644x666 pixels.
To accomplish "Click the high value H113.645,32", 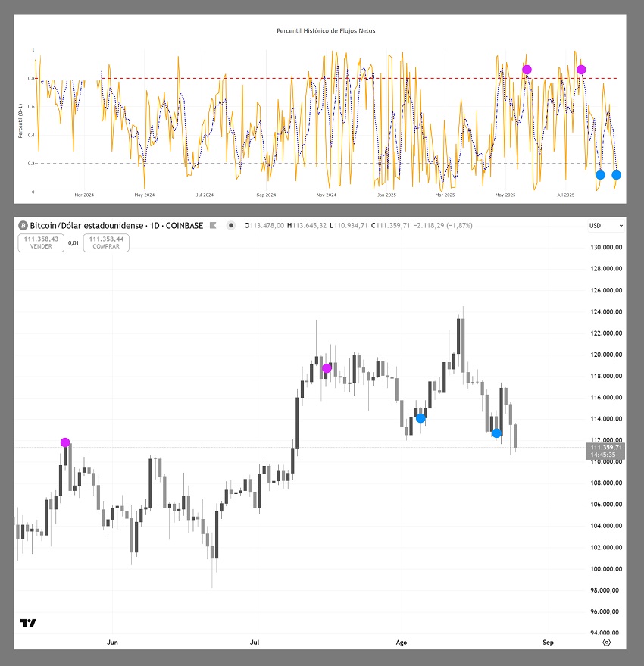I will tap(306, 226).
